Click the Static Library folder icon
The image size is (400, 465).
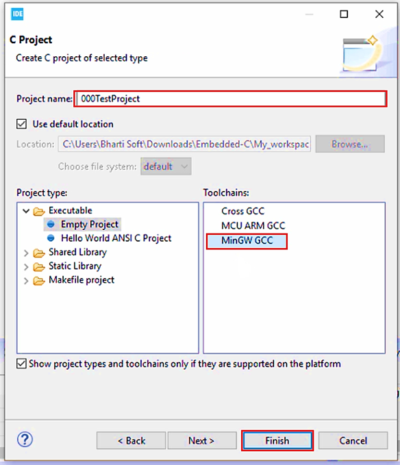click(x=39, y=267)
